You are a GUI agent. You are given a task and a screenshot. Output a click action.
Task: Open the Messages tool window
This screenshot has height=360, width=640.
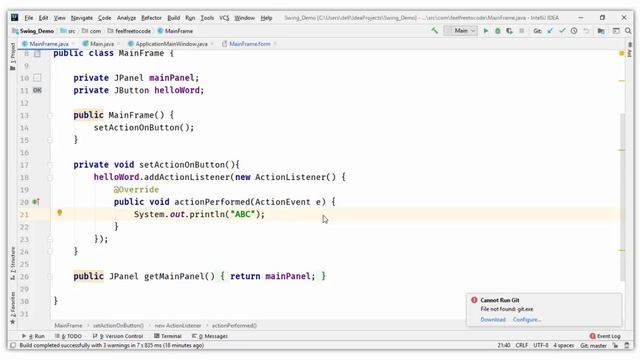coord(210,336)
